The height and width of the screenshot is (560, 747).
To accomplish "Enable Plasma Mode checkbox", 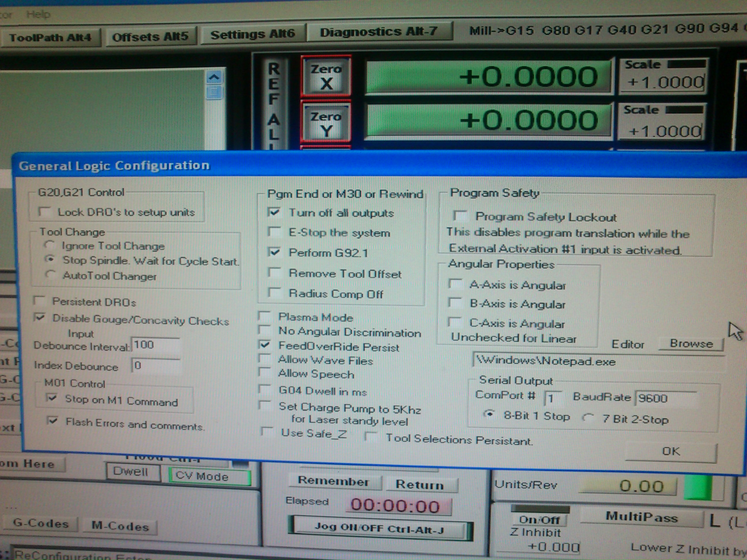I will [x=264, y=317].
